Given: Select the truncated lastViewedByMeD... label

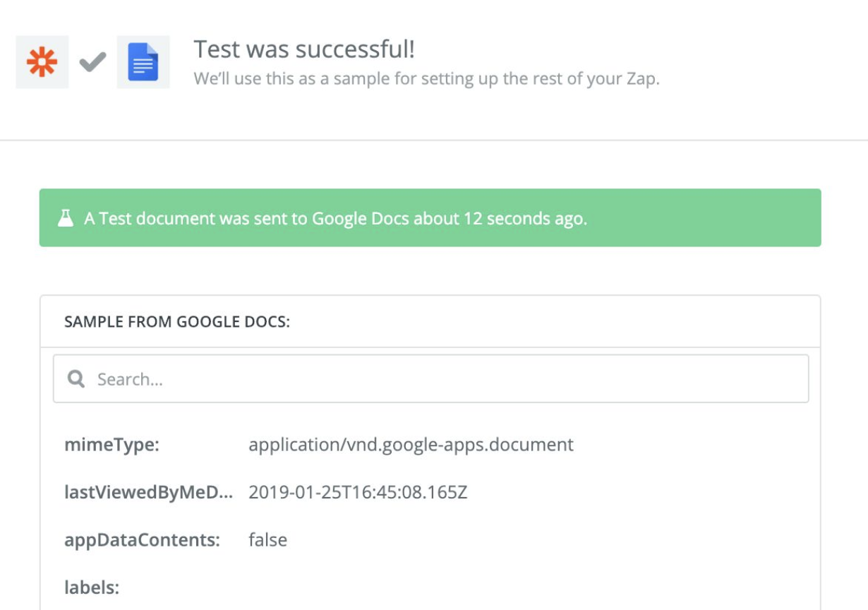Looking at the screenshot, I should click(148, 492).
